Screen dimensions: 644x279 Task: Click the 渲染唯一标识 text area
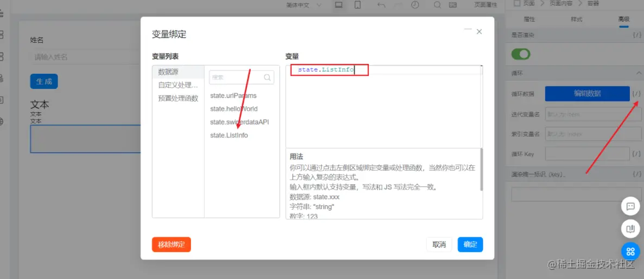(x=576, y=194)
